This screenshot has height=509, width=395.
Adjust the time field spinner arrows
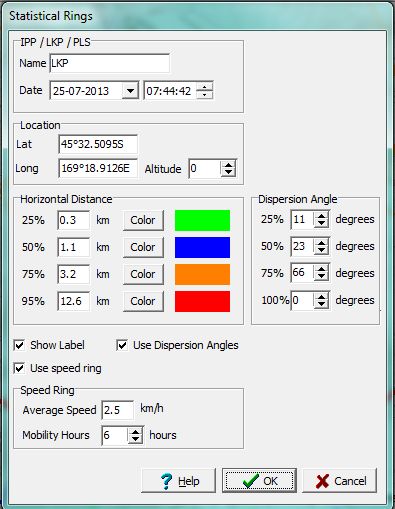click(204, 90)
